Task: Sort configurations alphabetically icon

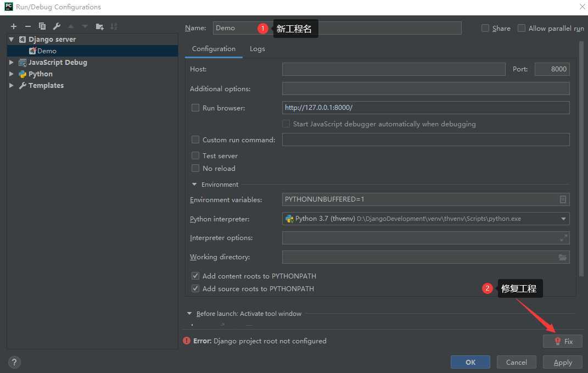Action: (114, 26)
